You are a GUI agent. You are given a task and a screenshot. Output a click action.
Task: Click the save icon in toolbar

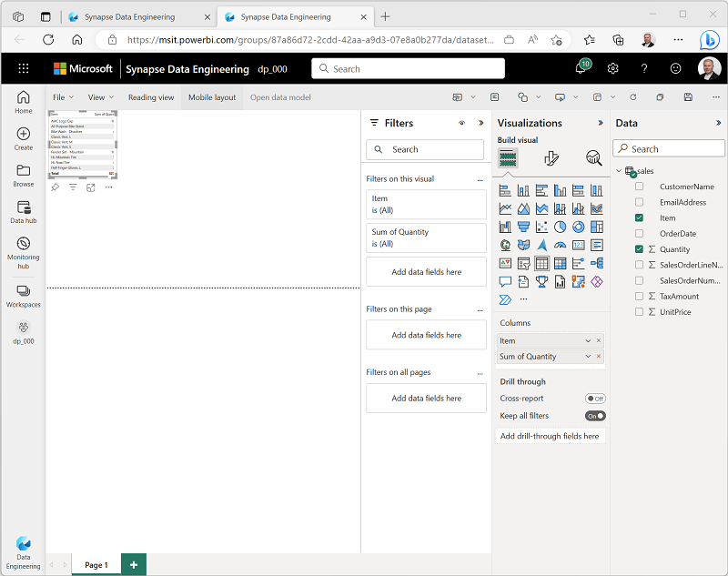[x=688, y=97]
